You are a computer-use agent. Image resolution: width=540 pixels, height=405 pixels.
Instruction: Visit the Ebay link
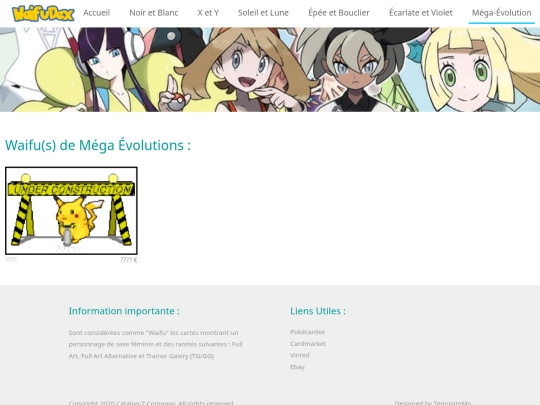click(x=297, y=367)
